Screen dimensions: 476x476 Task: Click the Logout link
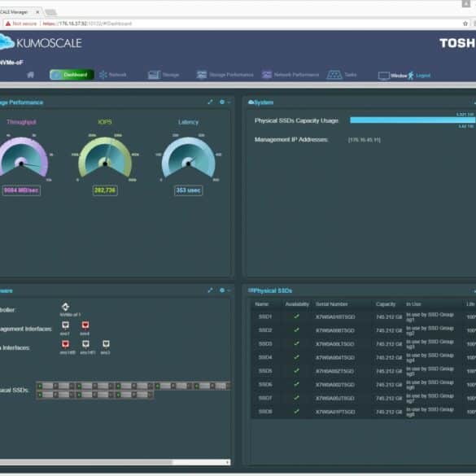pos(423,76)
